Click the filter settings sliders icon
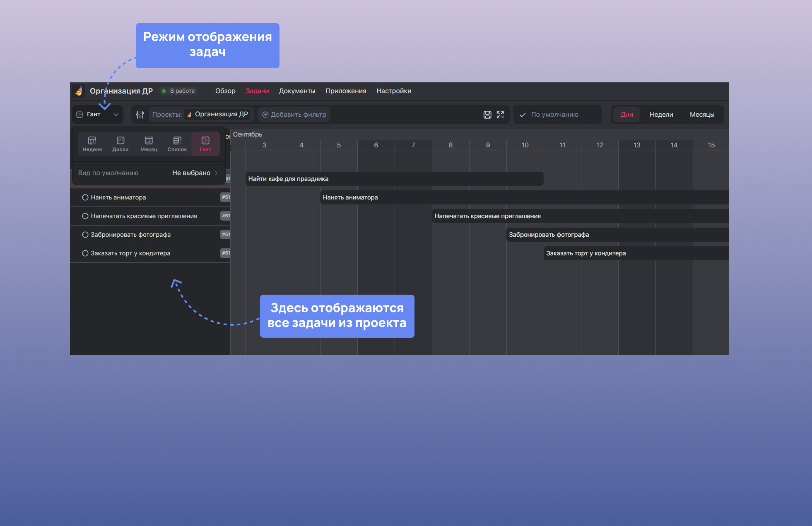The height and width of the screenshot is (526, 812). (140, 115)
